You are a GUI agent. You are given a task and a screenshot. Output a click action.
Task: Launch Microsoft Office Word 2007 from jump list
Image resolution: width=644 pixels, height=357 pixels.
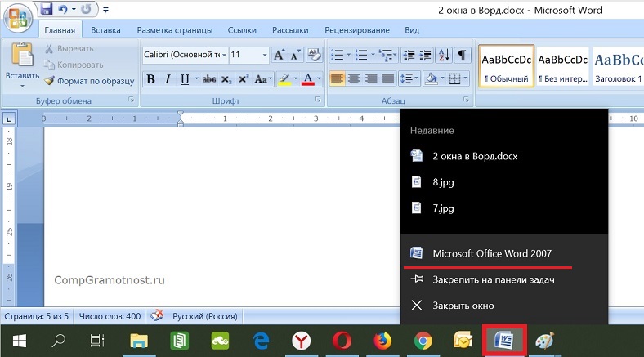click(504, 253)
